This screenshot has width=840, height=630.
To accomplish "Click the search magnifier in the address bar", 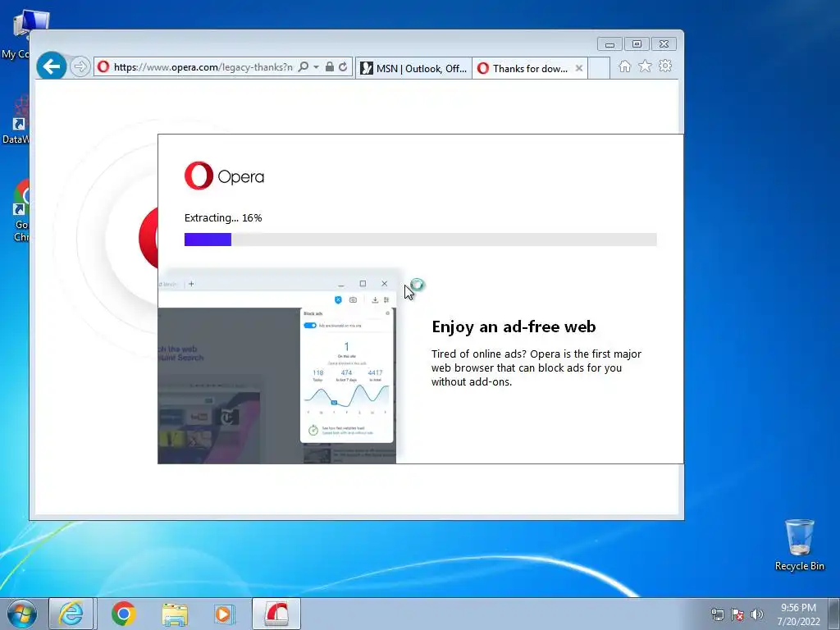I will 304,67.
